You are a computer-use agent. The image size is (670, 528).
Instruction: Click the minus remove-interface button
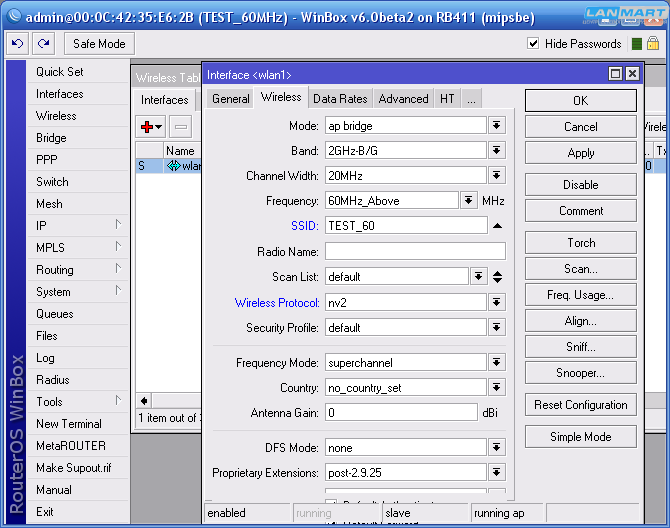(x=181, y=126)
